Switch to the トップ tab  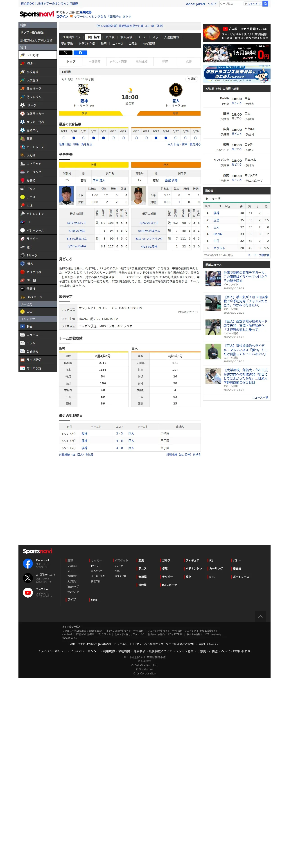point(71,62)
